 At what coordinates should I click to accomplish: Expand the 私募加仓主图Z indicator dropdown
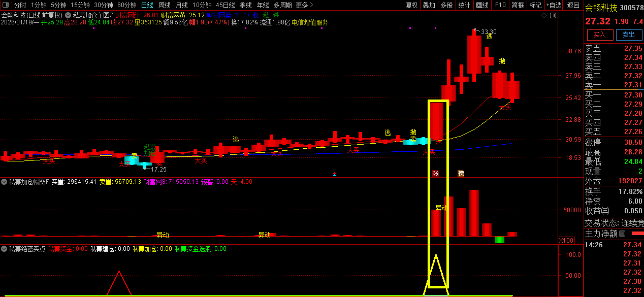pyautogui.click(x=68, y=15)
